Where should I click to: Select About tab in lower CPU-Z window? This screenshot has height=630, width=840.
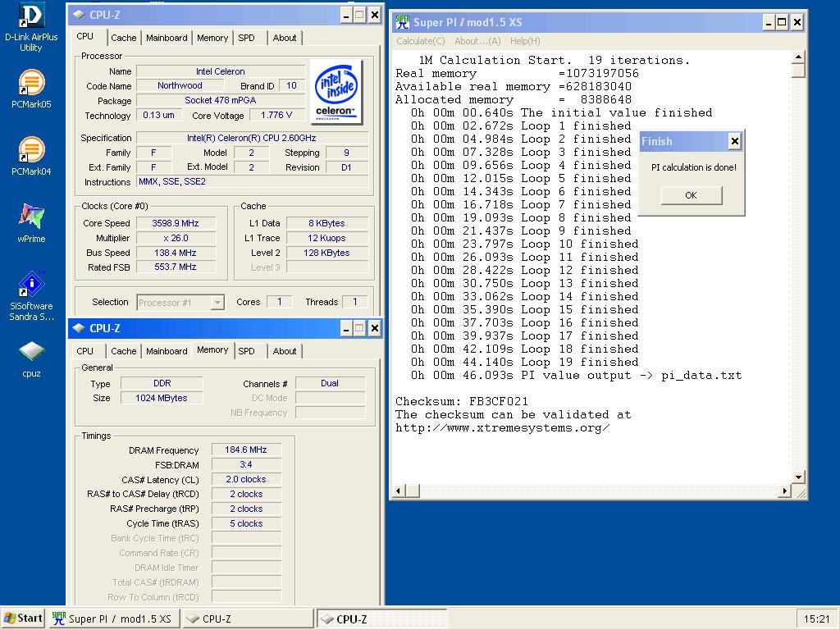click(x=285, y=351)
